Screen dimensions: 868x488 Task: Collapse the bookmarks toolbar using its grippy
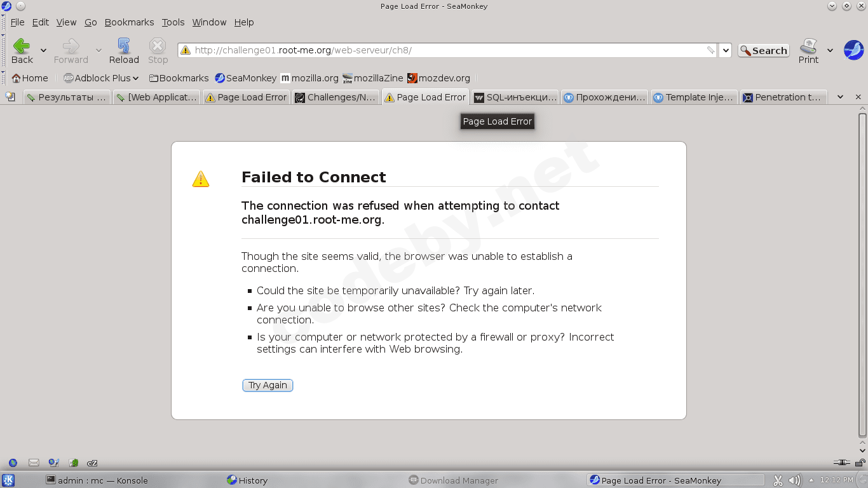(x=3, y=78)
